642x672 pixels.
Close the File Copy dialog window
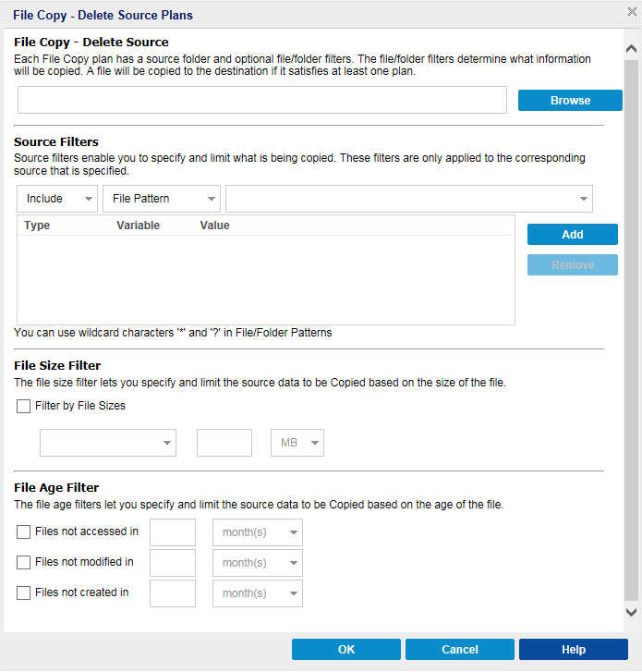(x=632, y=12)
